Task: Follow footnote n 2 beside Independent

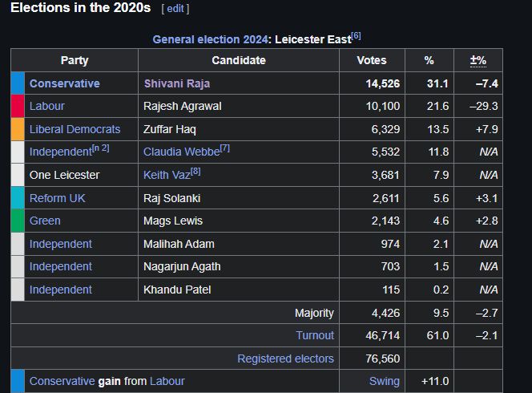Action: [101, 148]
